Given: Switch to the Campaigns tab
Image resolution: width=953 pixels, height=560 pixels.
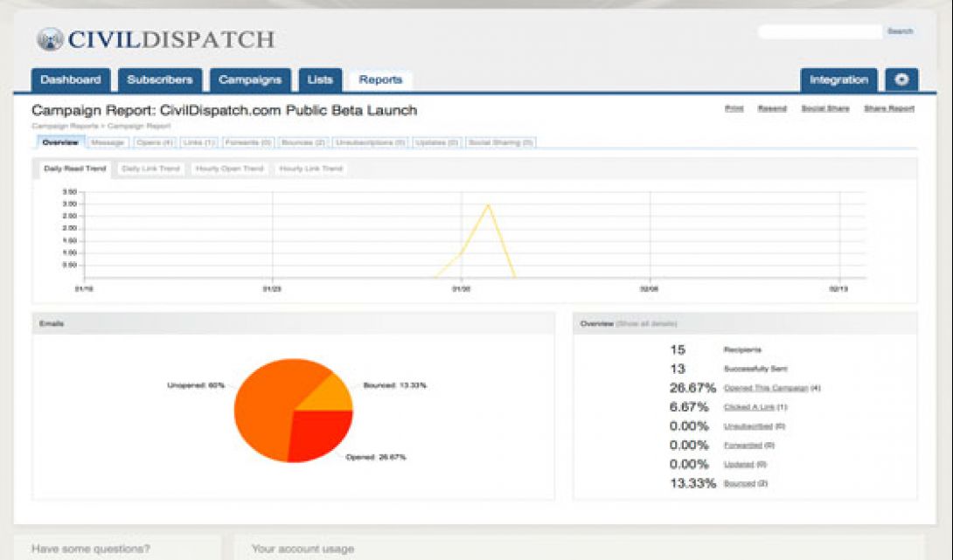Looking at the screenshot, I should click(x=250, y=80).
